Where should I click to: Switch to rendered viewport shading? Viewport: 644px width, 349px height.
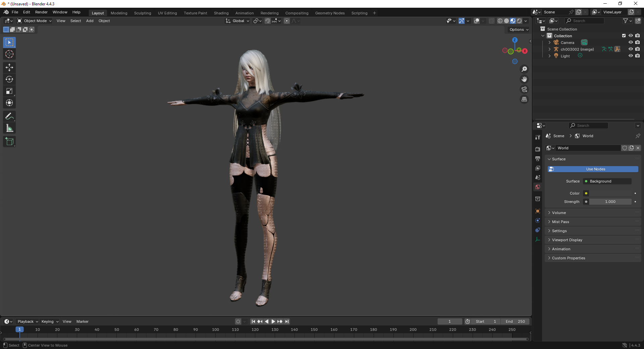coord(519,21)
